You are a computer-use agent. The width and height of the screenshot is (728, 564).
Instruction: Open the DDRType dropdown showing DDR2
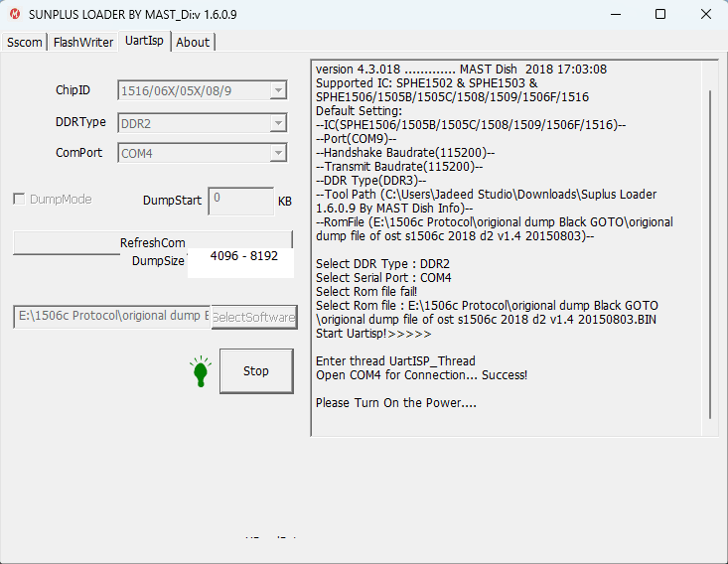(x=278, y=123)
